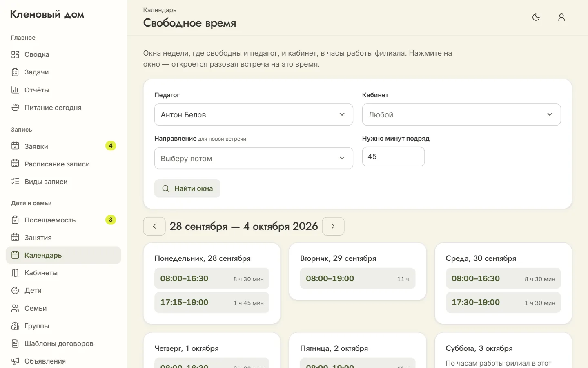This screenshot has width=588, height=368.
Task: Select Wednesday slot 17:30–19:00
Action: pos(503,303)
